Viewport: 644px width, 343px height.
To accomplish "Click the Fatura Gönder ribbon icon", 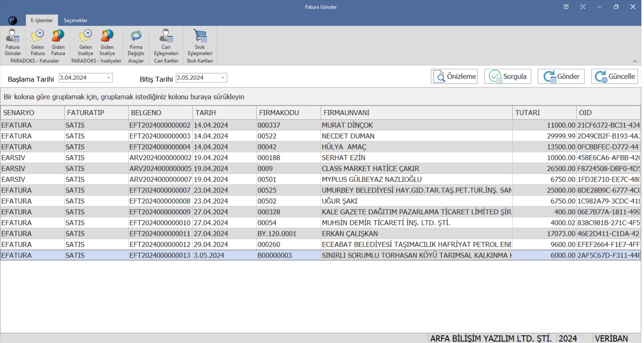I will (x=13, y=42).
